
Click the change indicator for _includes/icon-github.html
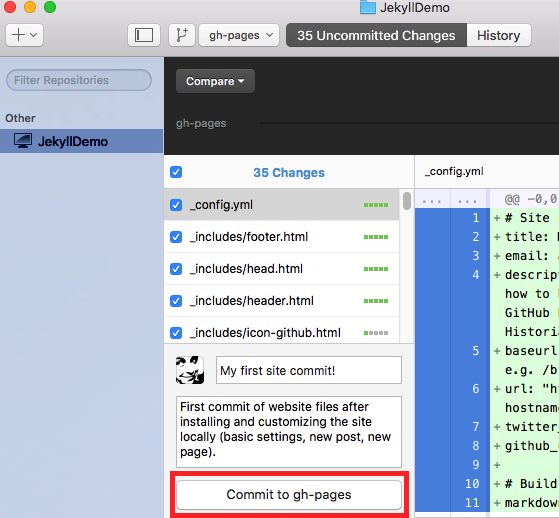click(x=376, y=333)
